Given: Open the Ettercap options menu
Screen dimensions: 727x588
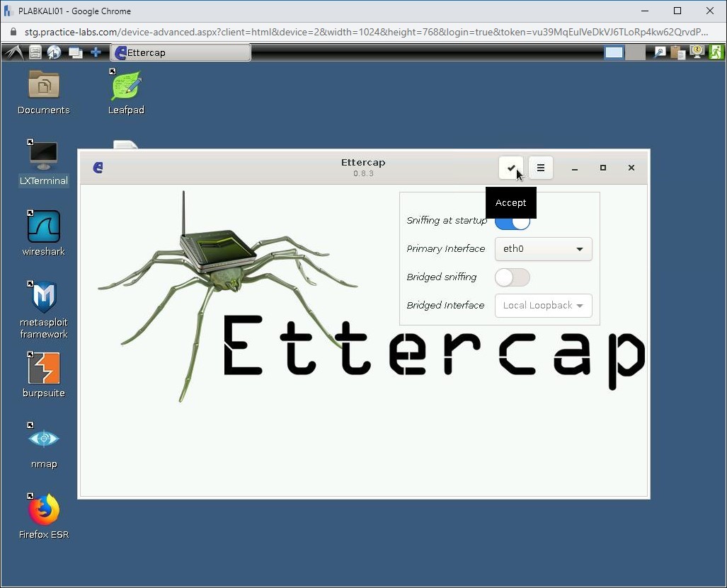Looking at the screenshot, I should point(540,168).
